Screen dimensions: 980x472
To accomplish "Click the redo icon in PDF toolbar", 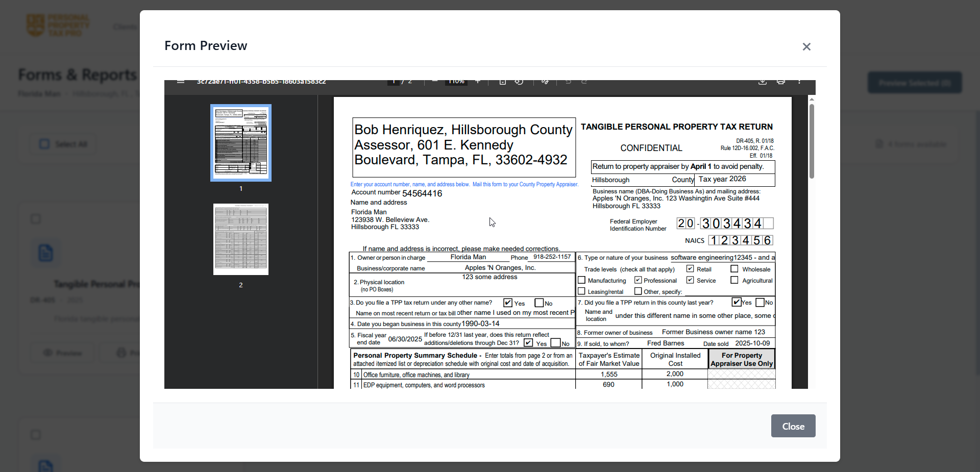I will [x=584, y=82].
